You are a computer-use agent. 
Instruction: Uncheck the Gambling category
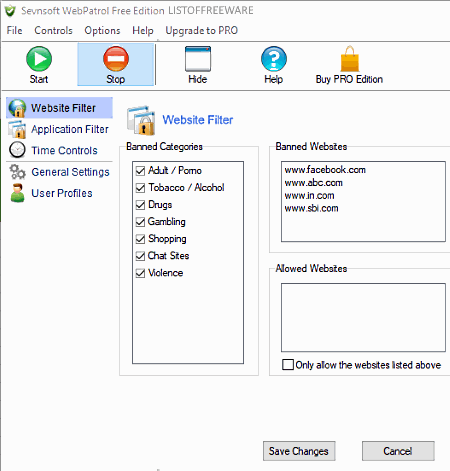pos(140,222)
